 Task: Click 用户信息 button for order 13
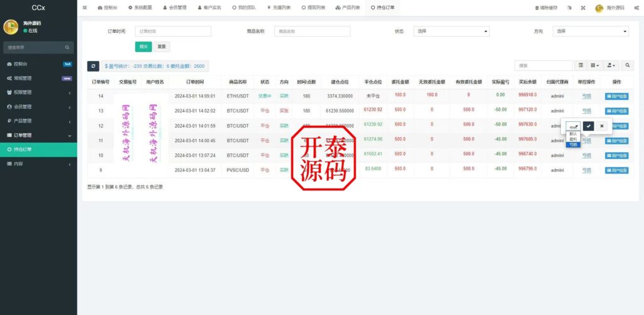pyautogui.click(x=616, y=111)
